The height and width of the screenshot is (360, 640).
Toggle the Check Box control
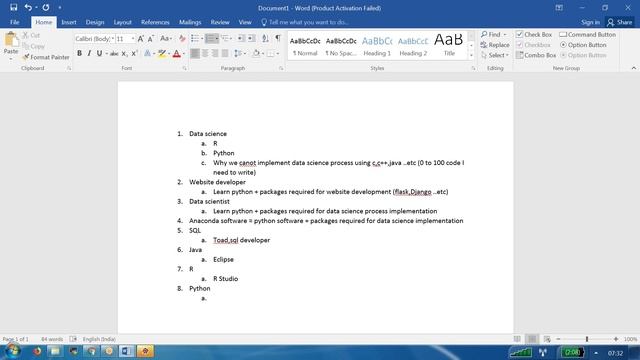pos(533,35)
